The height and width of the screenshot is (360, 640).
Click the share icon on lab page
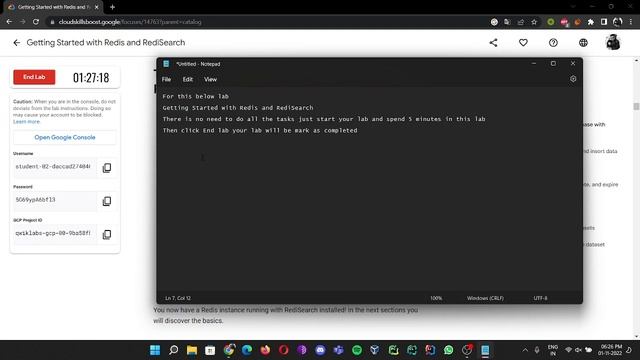[x=493, y=42]
